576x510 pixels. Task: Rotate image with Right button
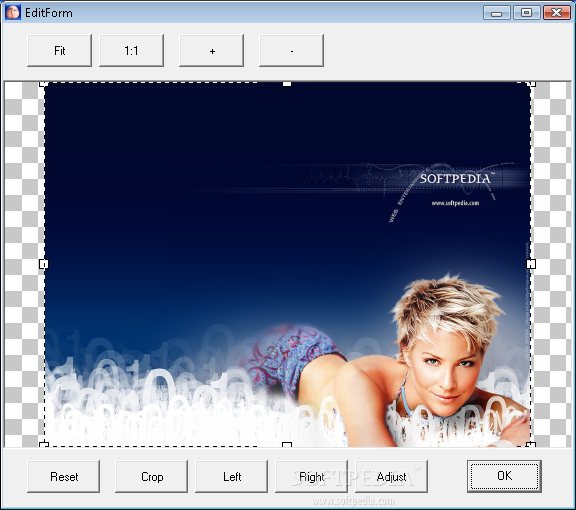[x=312, y=477]
